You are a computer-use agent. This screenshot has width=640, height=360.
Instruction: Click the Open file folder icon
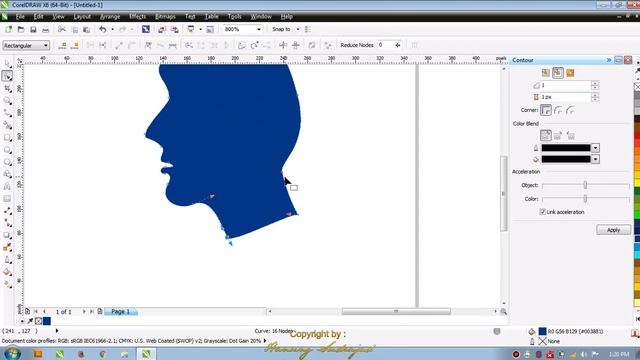click(x=21, y=29)
